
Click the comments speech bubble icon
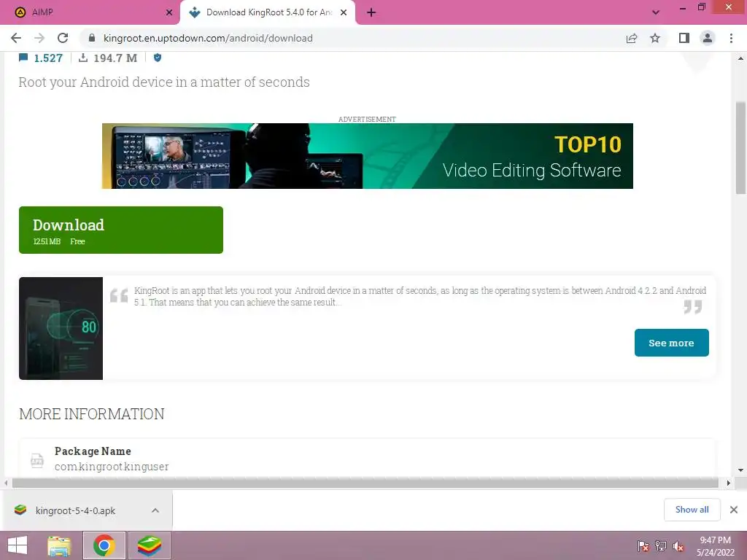click(x=23, y=58)
